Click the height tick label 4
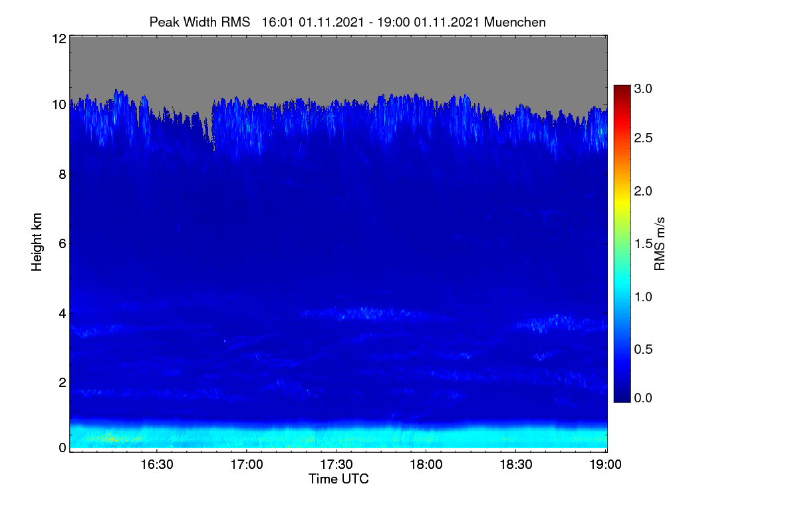This screenshot has height=532, width=798. (62, 313)
